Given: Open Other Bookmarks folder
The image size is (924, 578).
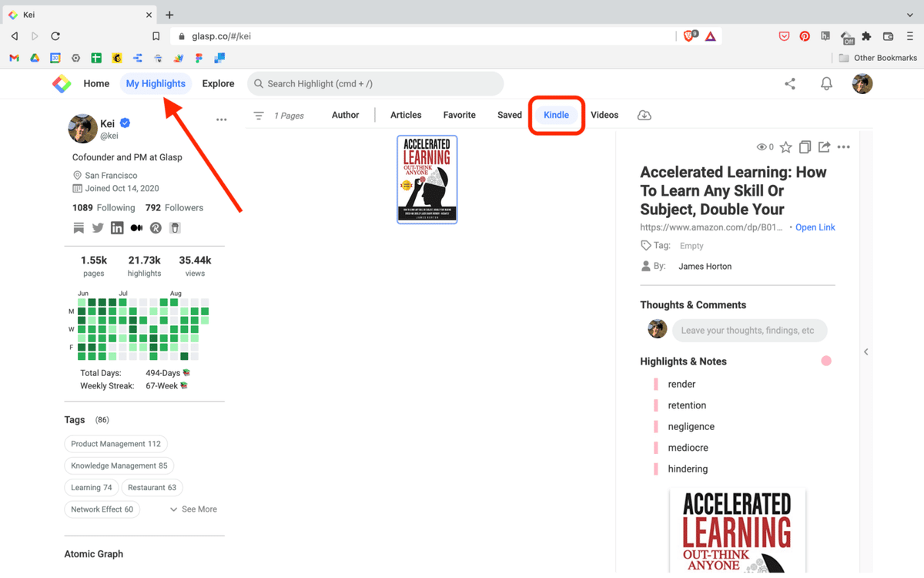Looking at the screenshot, I should tap(878, 58).
